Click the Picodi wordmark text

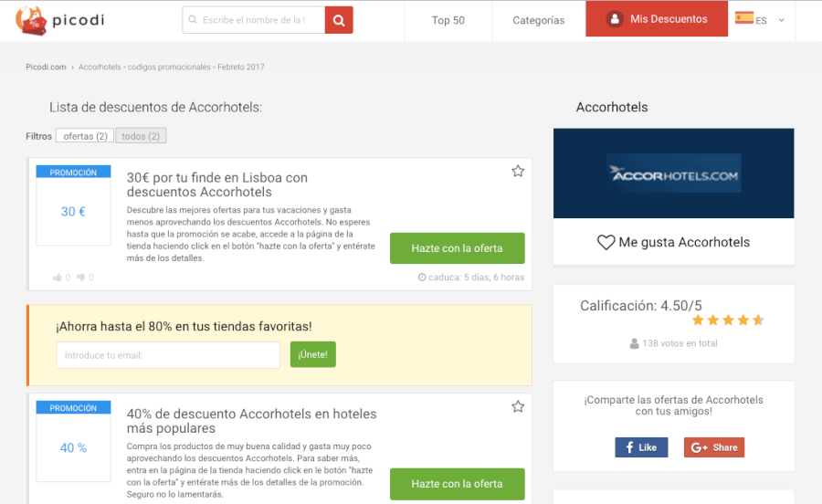[x=79, y=20]
